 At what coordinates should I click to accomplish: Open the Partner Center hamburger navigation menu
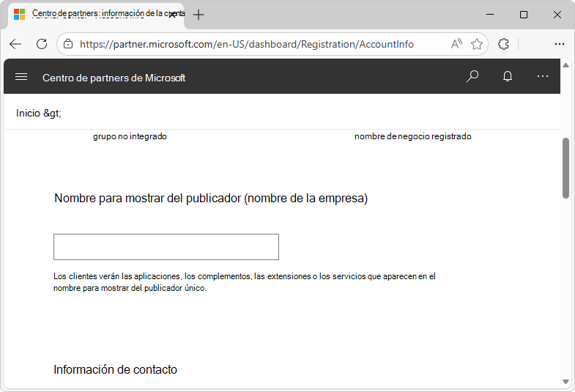(21, 77)
